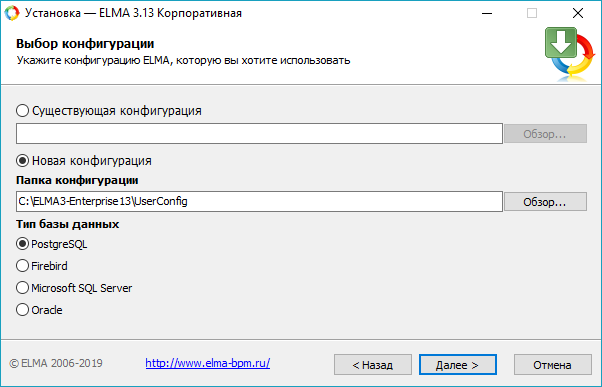Browse with Обзор button for configuration folder

tap(545, 202)
